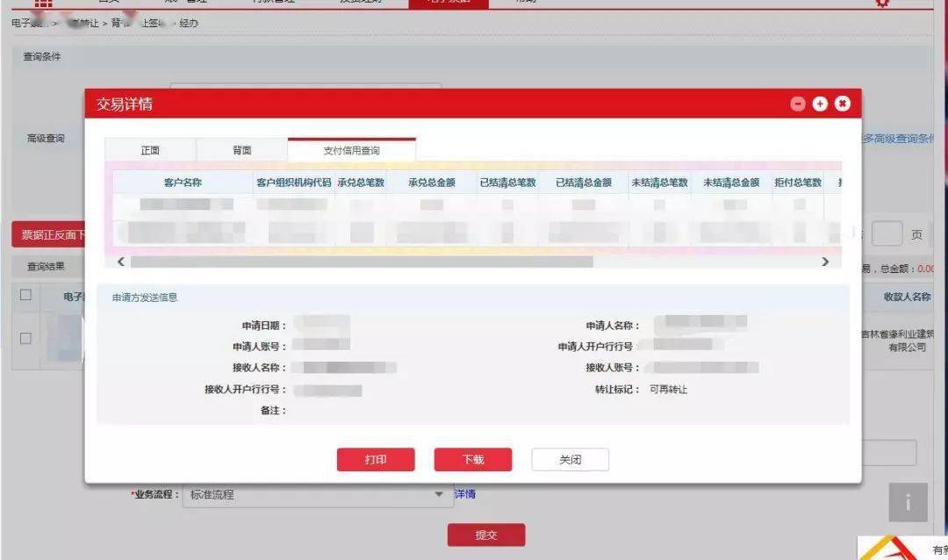Click the right scroll arrow under table
The height and width of the screenshot is (560, 948).
coord(825,262)
